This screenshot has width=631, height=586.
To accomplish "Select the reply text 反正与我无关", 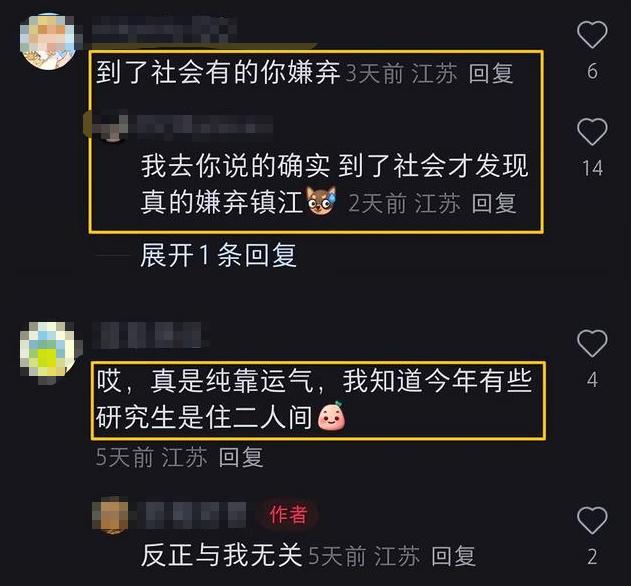I will point(221,556).
